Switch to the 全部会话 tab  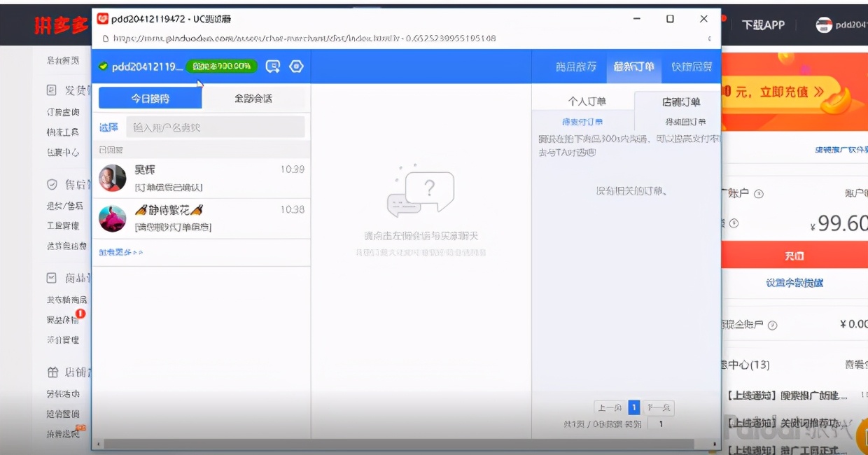tap(255, 97)
